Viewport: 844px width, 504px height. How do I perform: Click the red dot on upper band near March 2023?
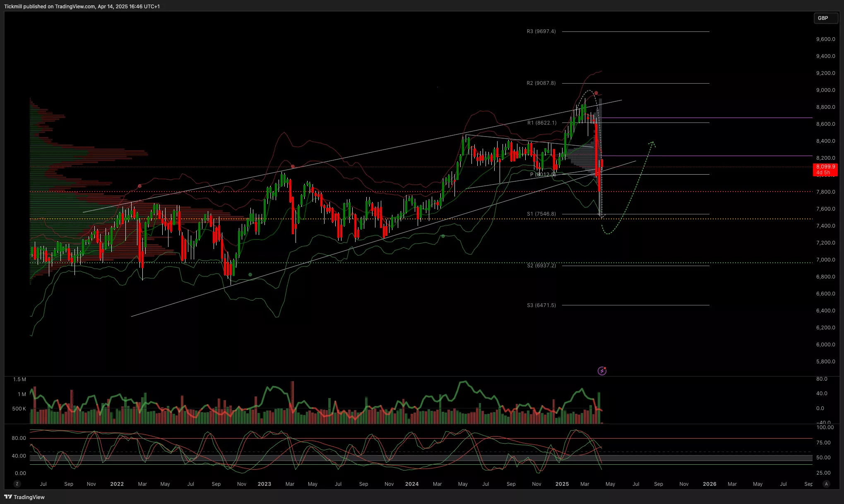pyautogui.click(x=293, y=166)
